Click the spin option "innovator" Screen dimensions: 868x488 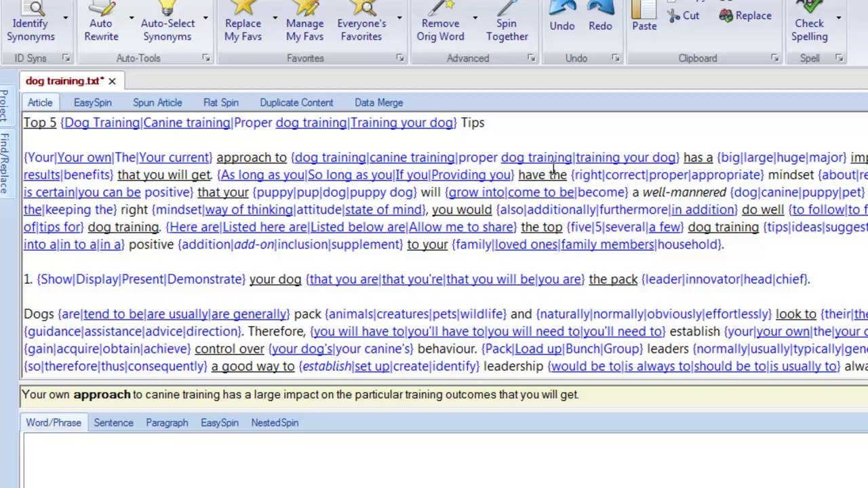[713, 279]
